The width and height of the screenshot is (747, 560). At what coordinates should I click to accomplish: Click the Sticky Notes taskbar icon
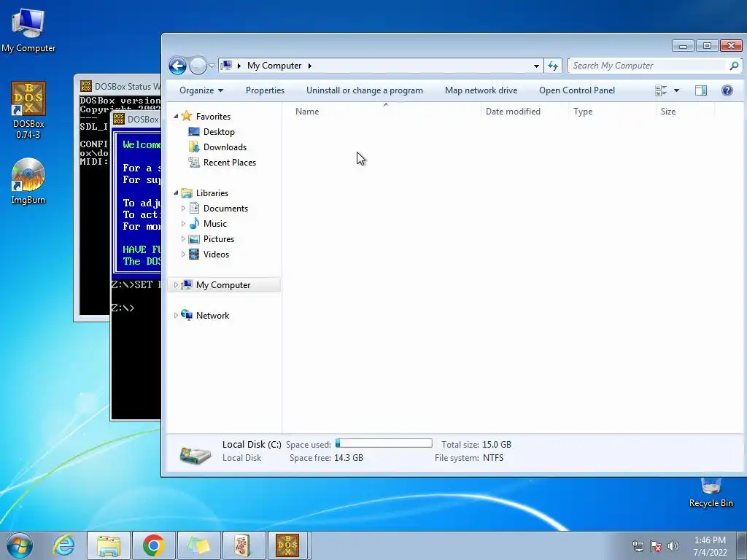[x=198, y=545]
